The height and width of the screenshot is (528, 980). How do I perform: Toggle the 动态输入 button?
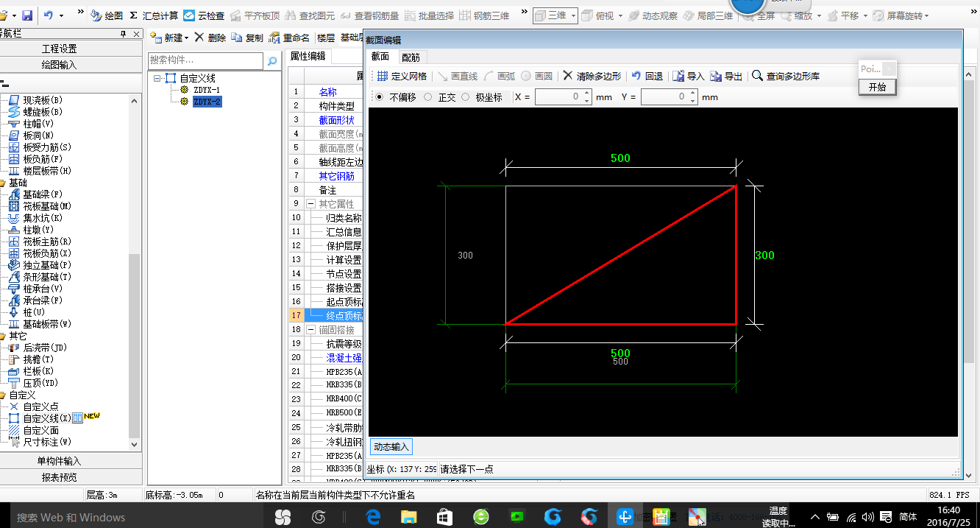[x=391, y=446]
